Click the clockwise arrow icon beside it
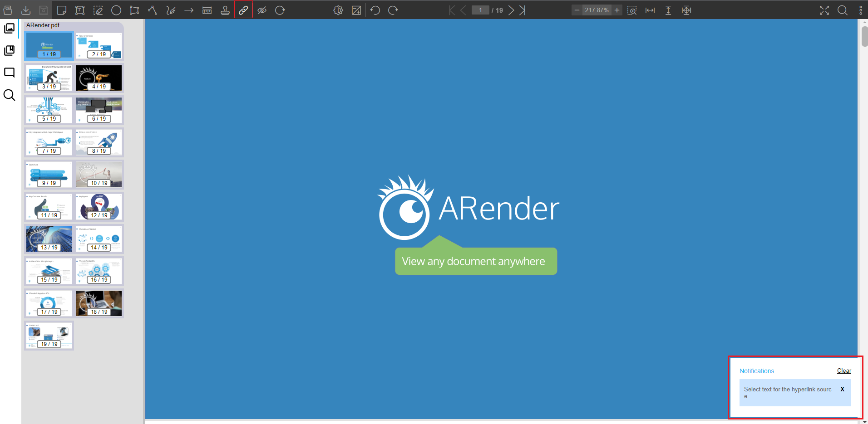The height and width of the screenshot is (424, 868). click(393, 10)
